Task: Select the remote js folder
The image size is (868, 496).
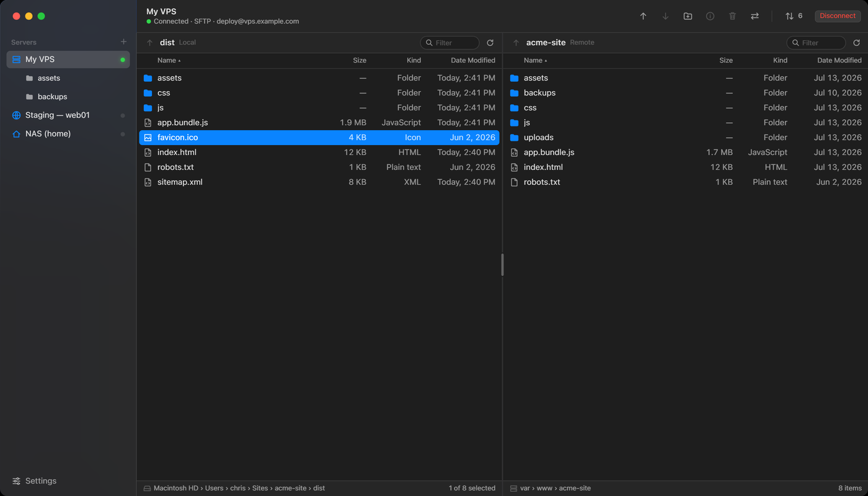Action: (686, 123)
